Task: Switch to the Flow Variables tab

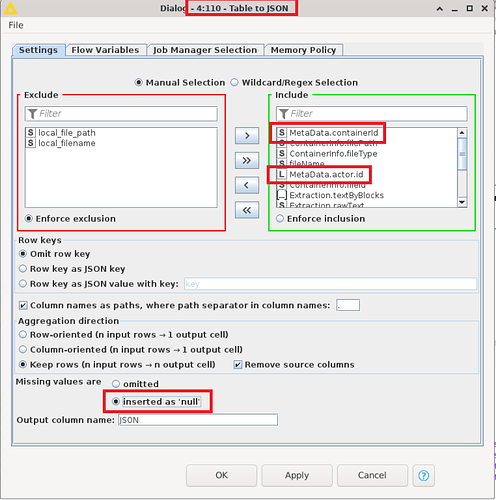Action: [105, 50]
